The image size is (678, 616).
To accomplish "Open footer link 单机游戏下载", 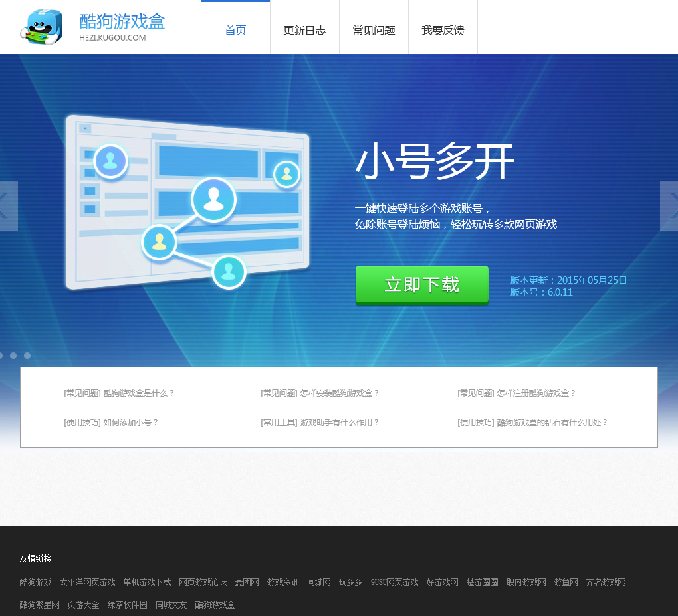I will pos(147,582).
